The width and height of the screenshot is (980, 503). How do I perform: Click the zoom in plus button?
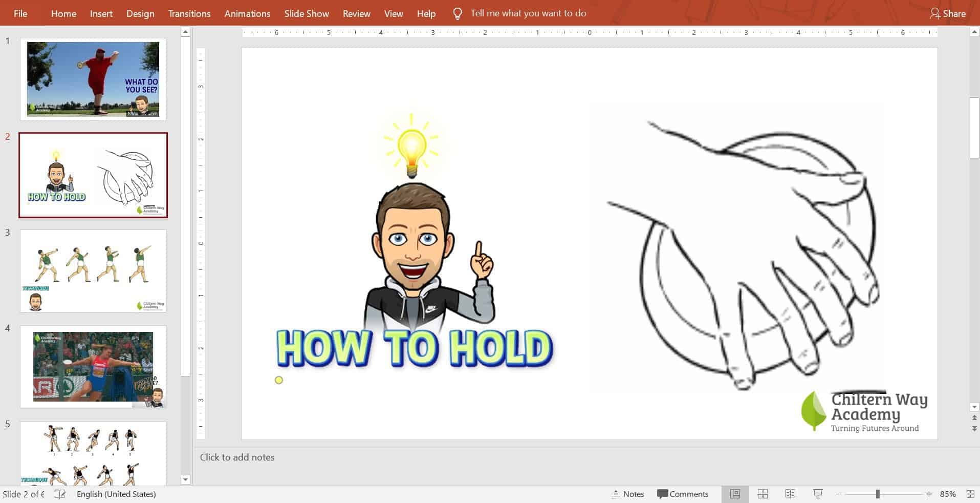pos(929,494)
